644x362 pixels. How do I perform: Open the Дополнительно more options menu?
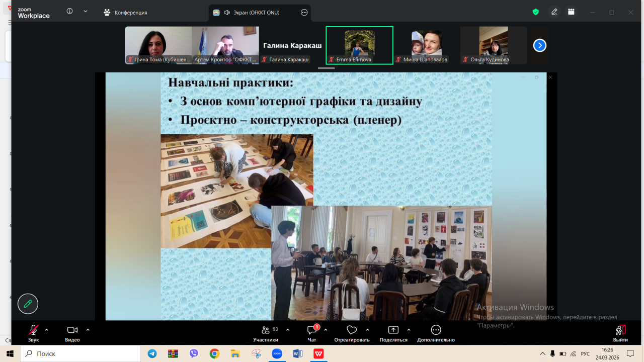(x=436, y=330)
